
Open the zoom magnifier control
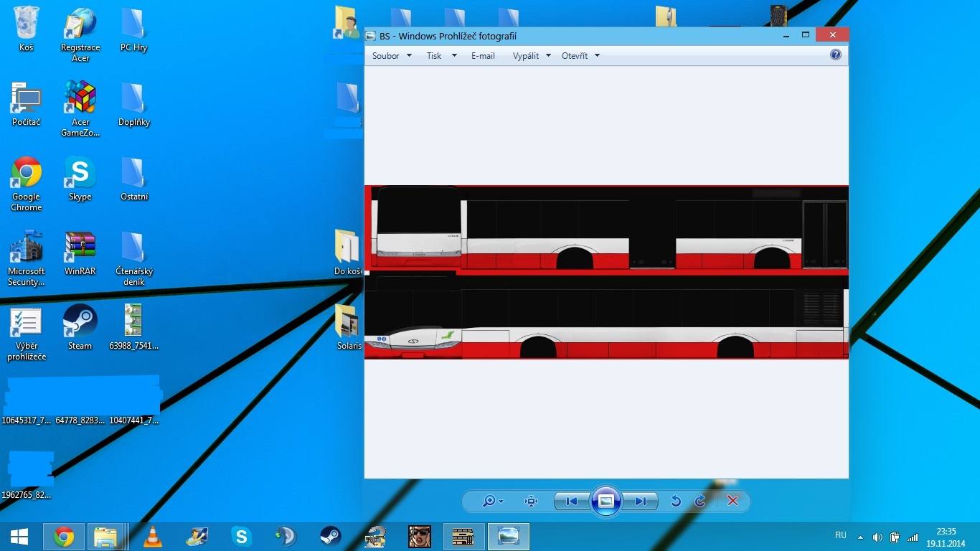492,501
